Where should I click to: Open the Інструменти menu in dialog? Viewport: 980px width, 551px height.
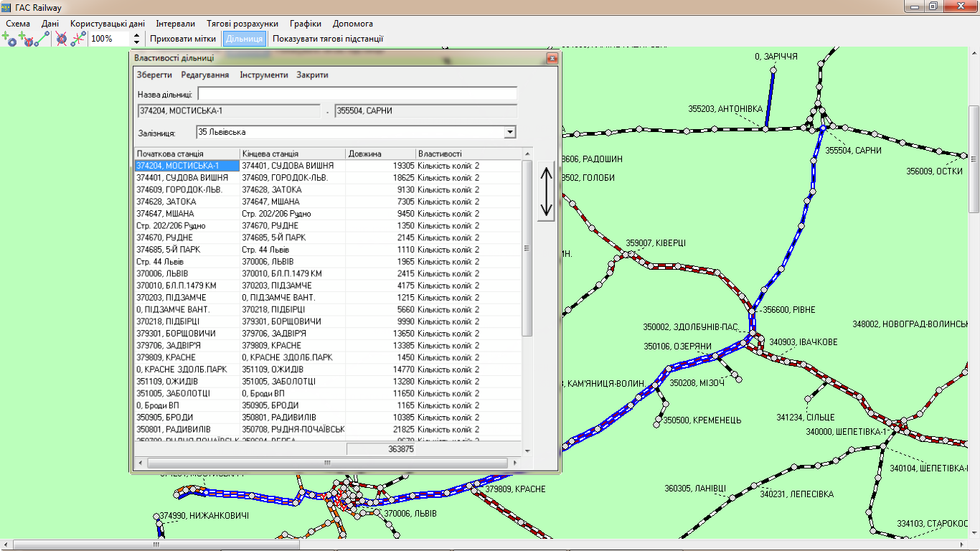pos(263,75)
